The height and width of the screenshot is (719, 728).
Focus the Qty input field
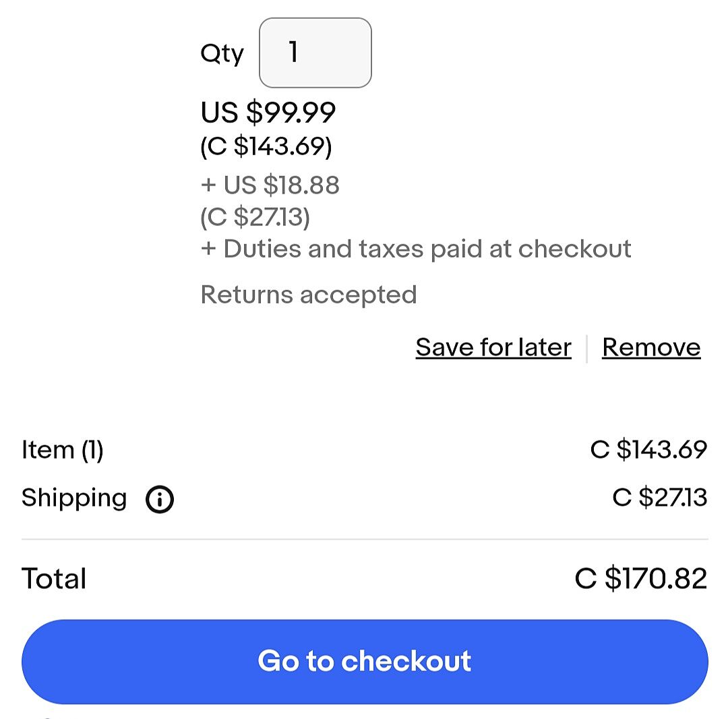[315, 53]
